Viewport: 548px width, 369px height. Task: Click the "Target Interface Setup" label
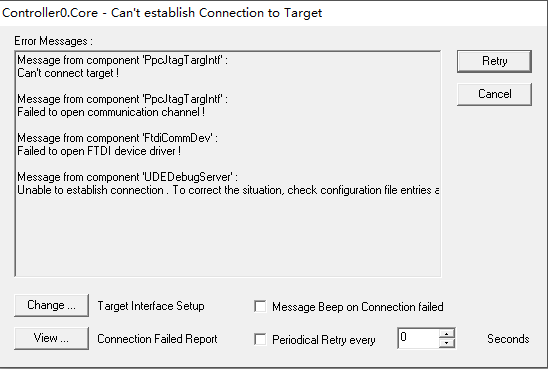point(151,306)
